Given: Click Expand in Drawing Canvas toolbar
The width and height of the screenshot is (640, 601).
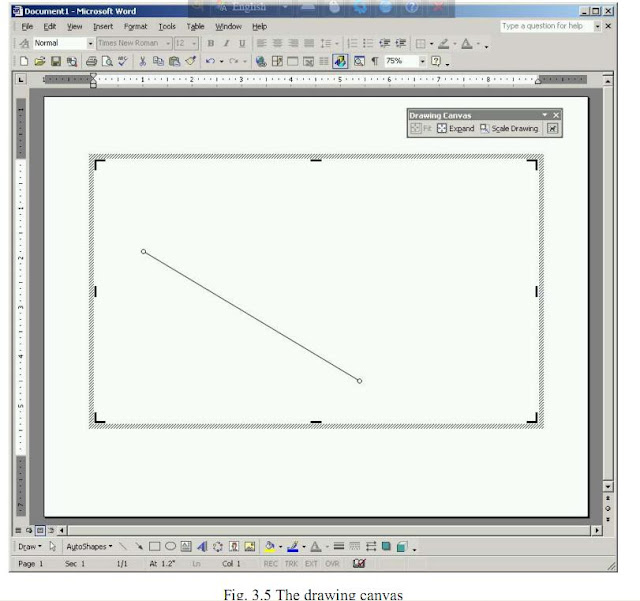Looking at the screenshot, I should click(x=456, y=129).
